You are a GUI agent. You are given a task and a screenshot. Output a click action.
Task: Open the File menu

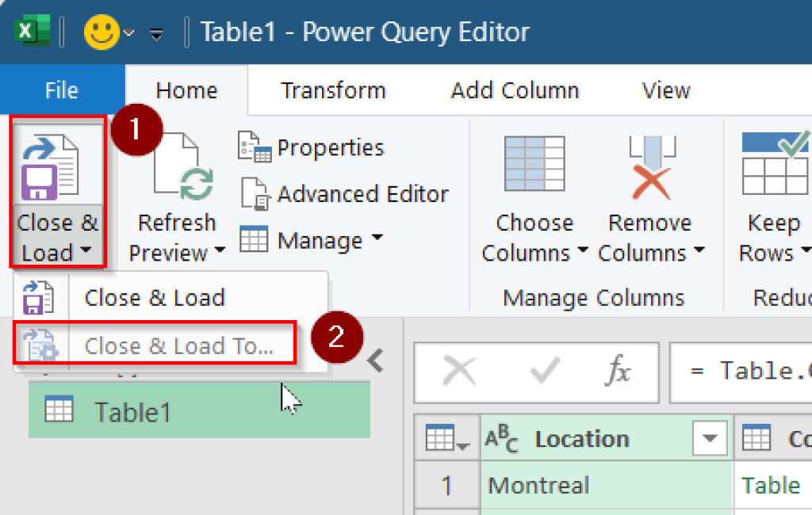click(x=62, y=90)
